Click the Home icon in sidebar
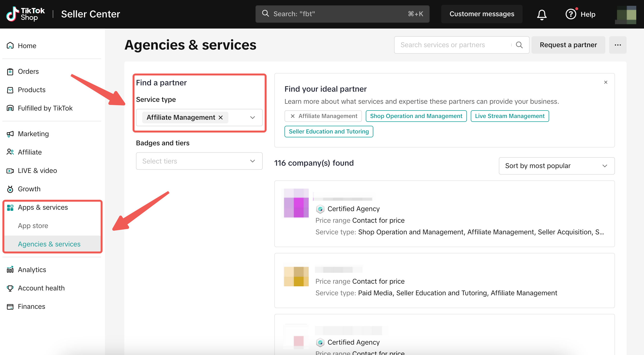This screenshot has width=644, height=355. coord(10,45)
